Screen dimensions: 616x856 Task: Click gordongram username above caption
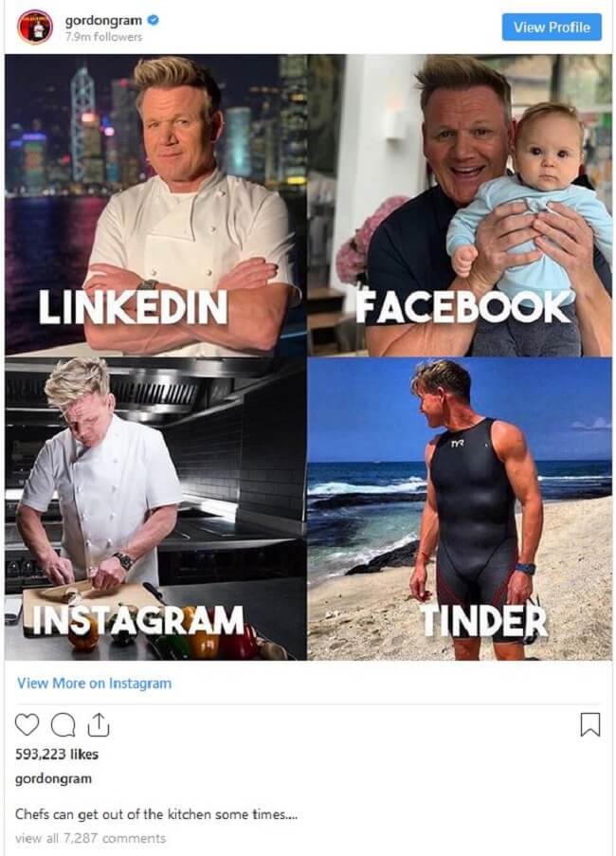pyautogui.click(x=53, y=778)
